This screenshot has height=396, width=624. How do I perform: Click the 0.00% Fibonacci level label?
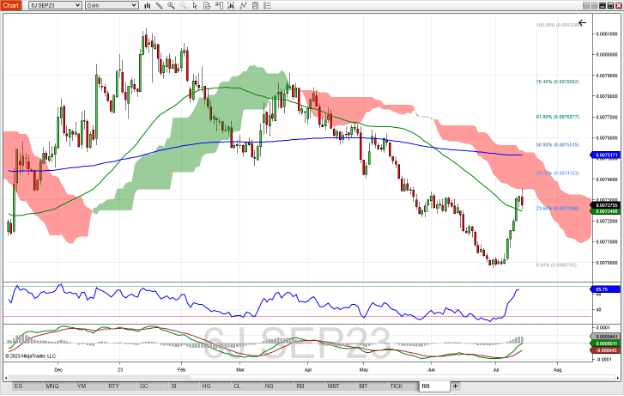pyautogui.click(x=556, y=265)
